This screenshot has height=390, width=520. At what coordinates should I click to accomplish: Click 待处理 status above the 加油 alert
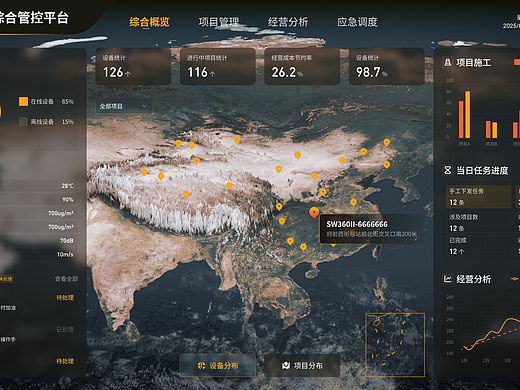tap(65, 297)
